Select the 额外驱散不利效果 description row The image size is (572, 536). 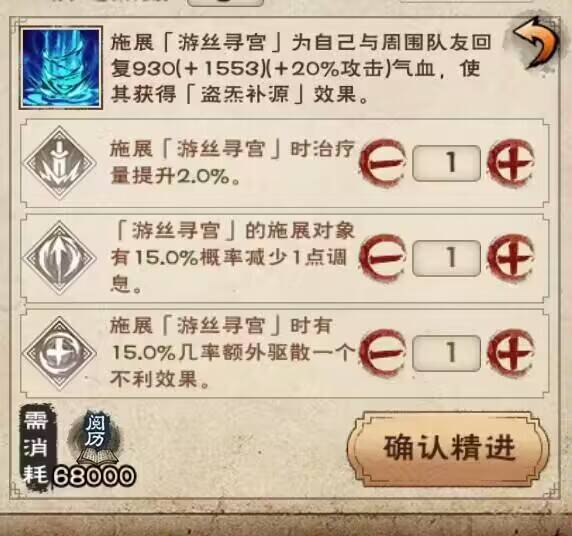tap(284, 354)
